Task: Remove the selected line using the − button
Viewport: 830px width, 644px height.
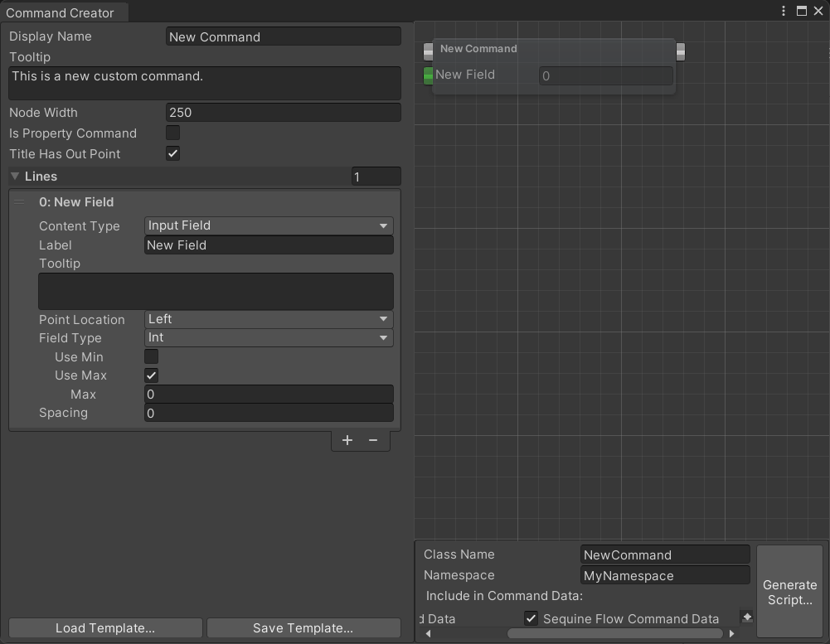Action: pos(372,440)
